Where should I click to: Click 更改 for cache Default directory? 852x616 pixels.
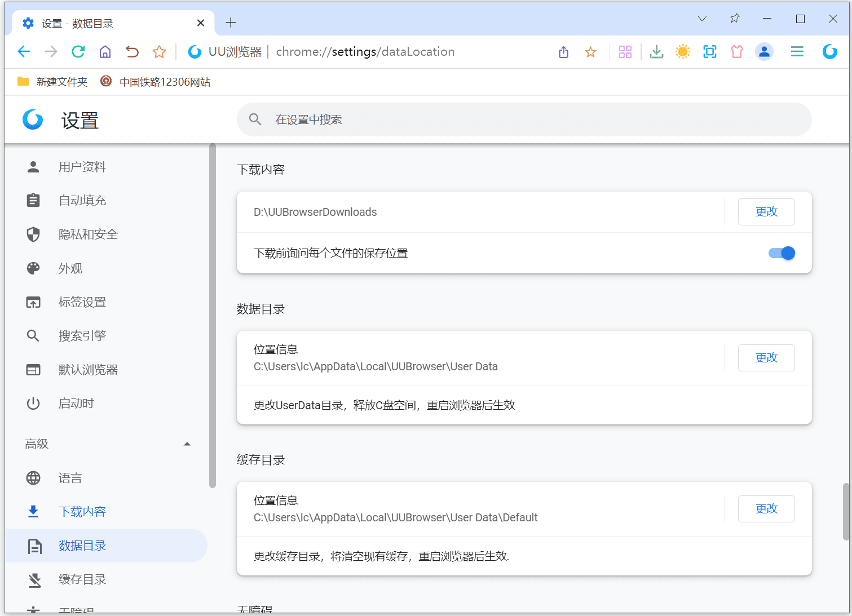click(766, 509)
